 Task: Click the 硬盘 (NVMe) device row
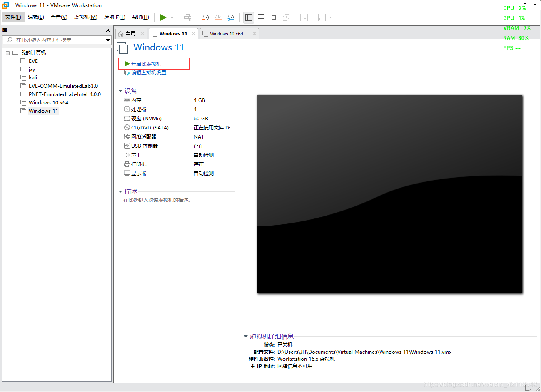pos(179,119)
